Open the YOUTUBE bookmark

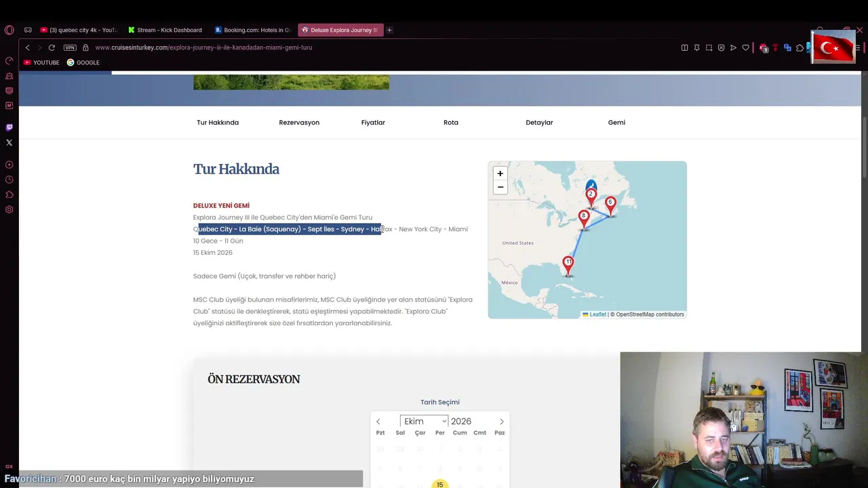point(41,62)
